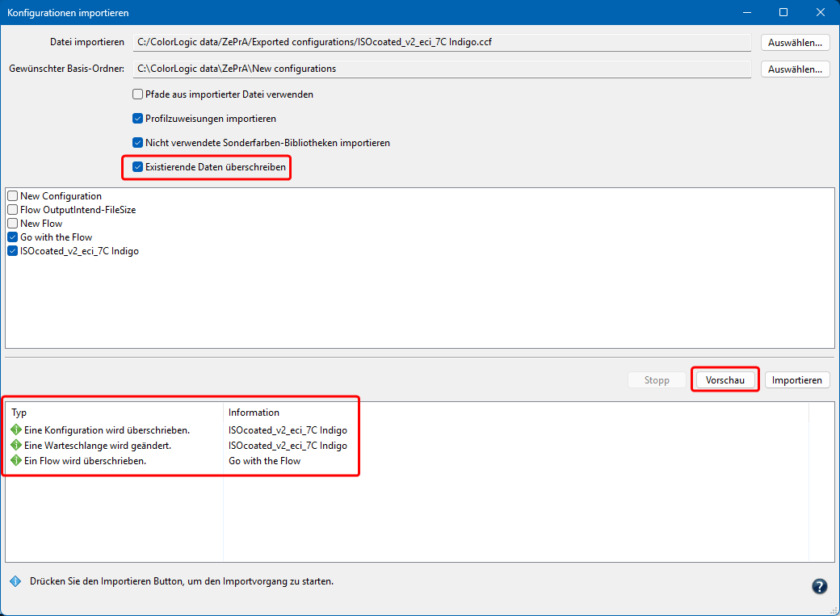Click green icon for 'Ein Flow wird überschrieben'
This screenshot has width=840, height=616.
coord(15,461)
